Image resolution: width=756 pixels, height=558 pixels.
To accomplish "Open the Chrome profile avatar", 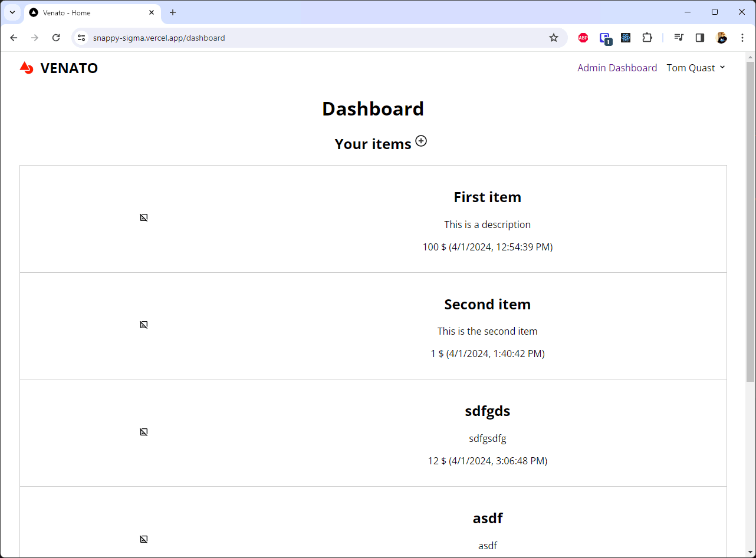I will coord(721,38).
